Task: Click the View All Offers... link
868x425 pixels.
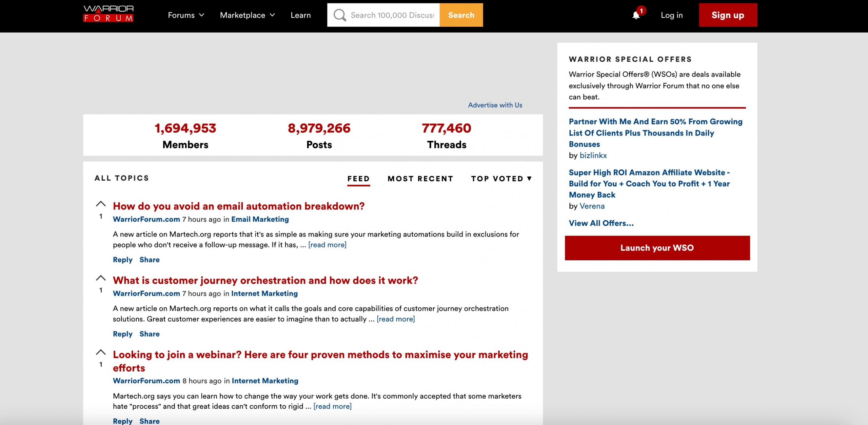Action: (601, 223)
